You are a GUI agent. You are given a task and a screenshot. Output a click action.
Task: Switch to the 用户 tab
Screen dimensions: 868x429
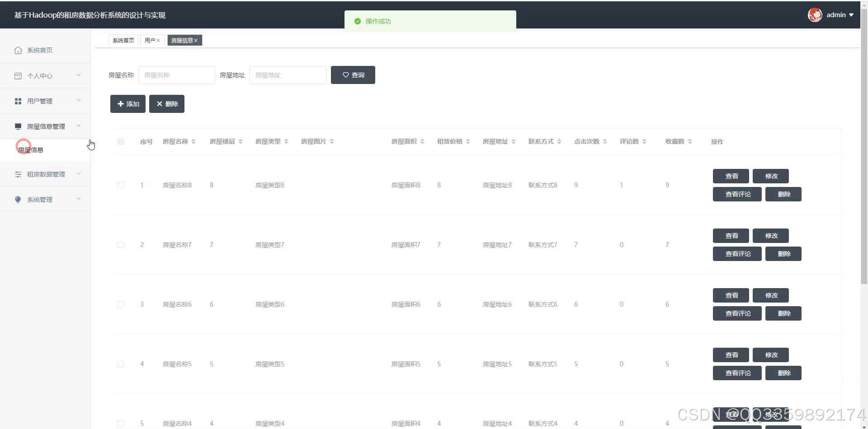pos(150,41)
